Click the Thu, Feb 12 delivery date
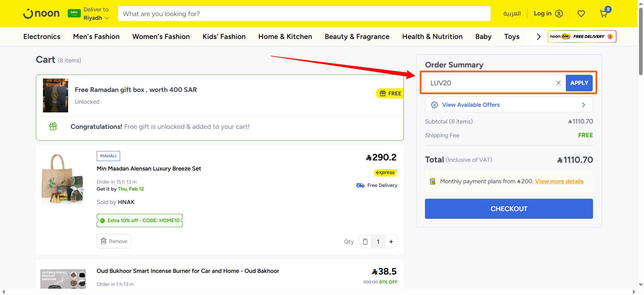 pyautogui.click(x=131, y=189)
